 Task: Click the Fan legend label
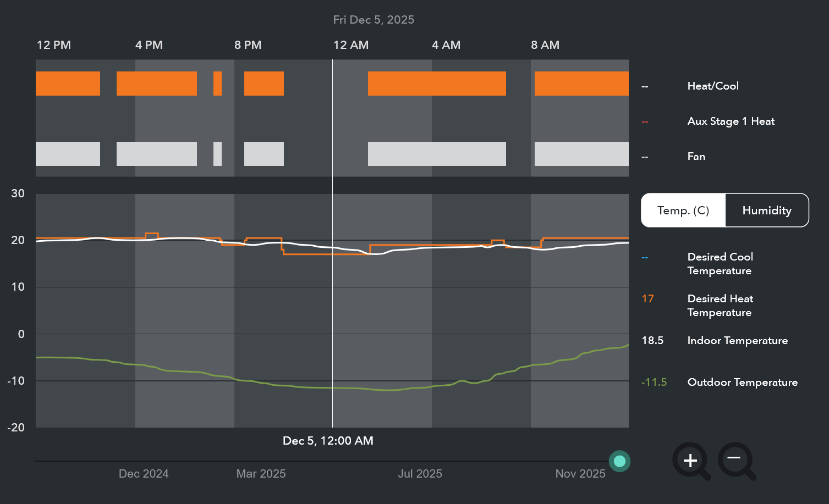[x=696, y=157]
